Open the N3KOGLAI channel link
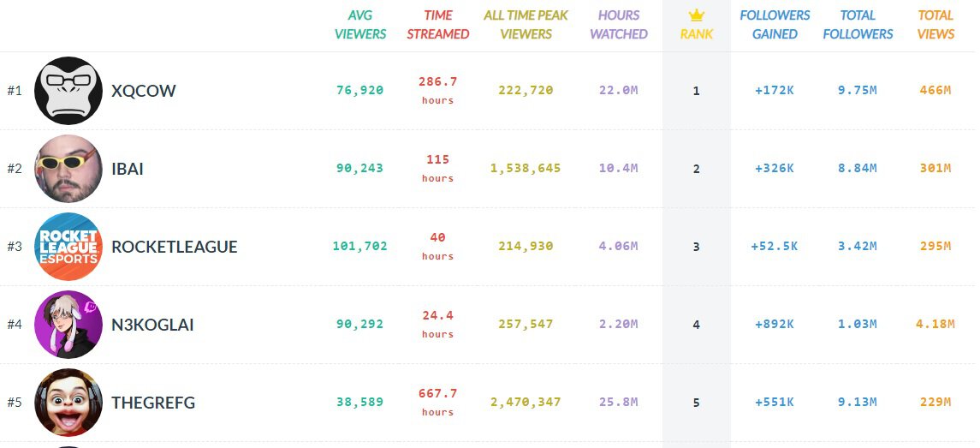 pyautogui.click(x=152, y=325)
